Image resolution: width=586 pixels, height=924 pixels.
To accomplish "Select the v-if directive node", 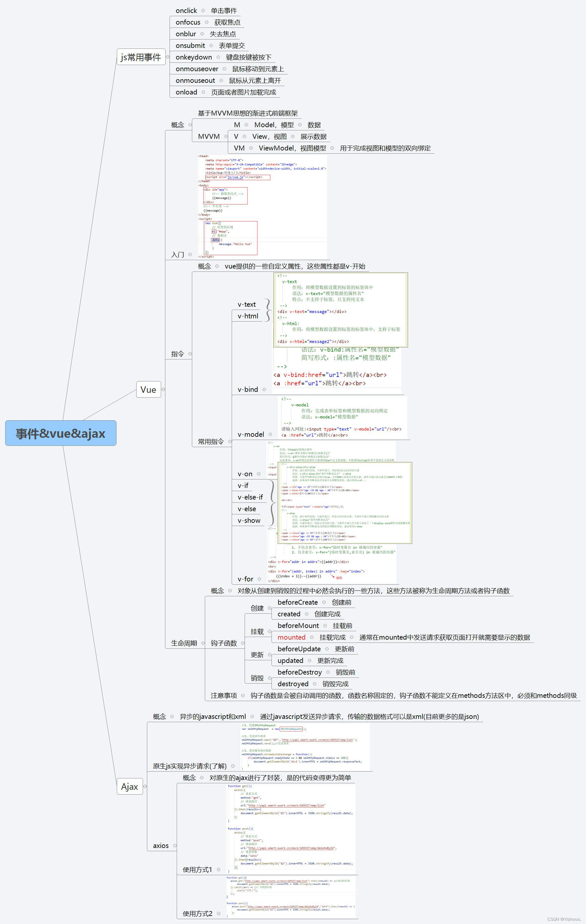I will 243,485.
